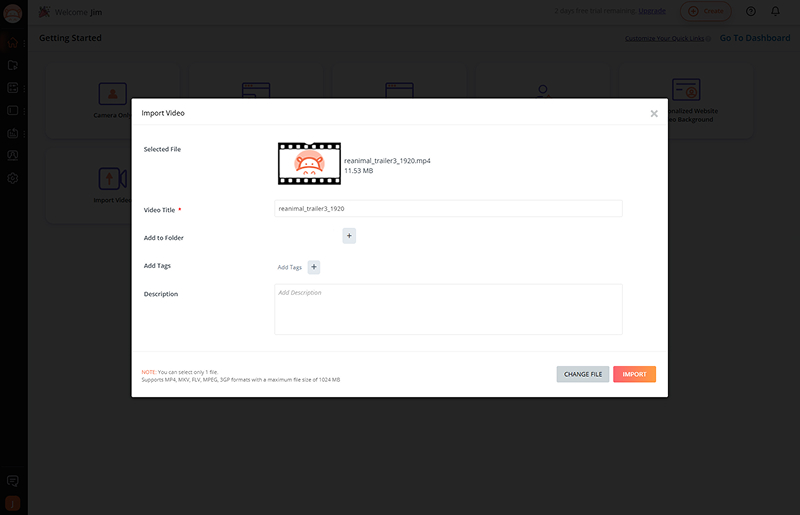Screen dimensions: 800x515
Task: Open Go To Dashboard link
Action: [x=754, y=38]
